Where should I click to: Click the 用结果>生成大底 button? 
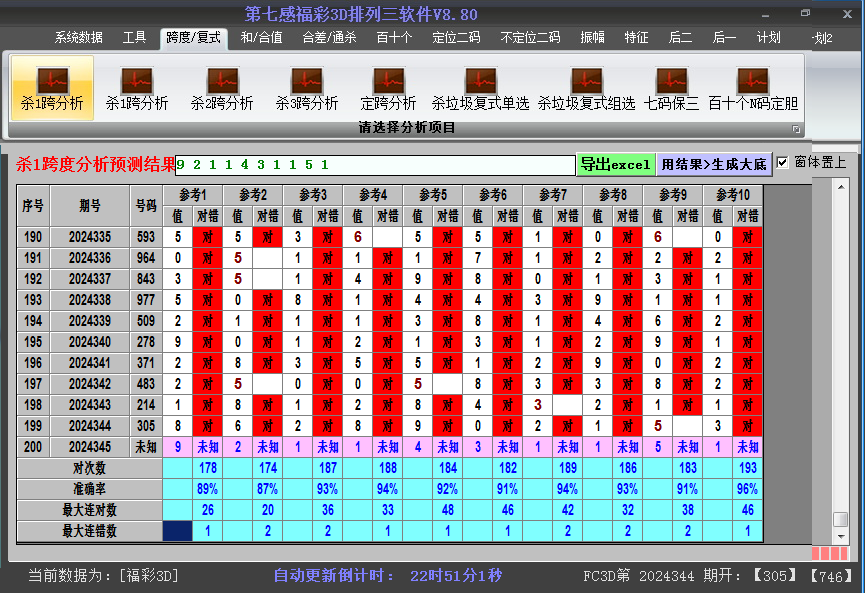coord(714,164)
